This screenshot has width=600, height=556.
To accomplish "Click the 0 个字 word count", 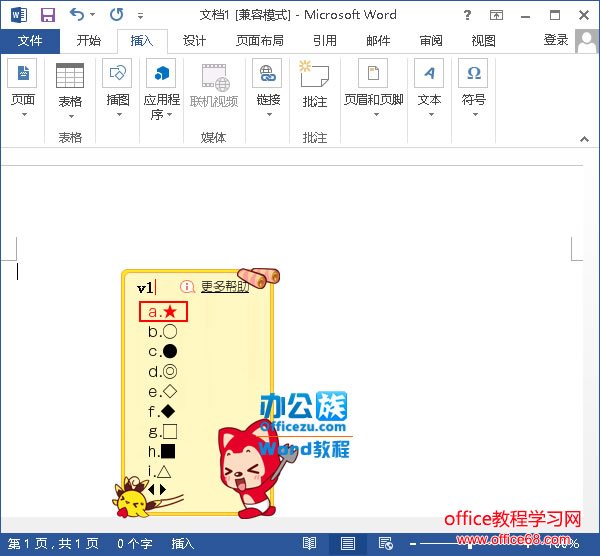I will [x=135, y=543].
